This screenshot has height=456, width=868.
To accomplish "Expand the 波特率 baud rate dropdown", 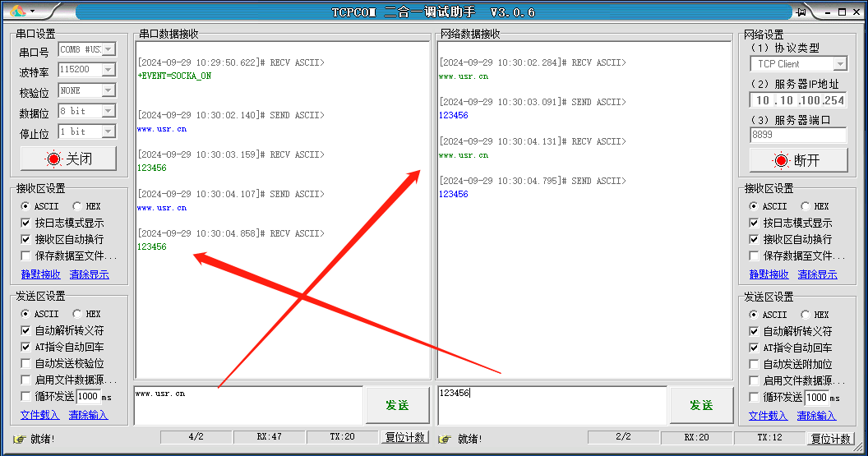I will 108,70.
